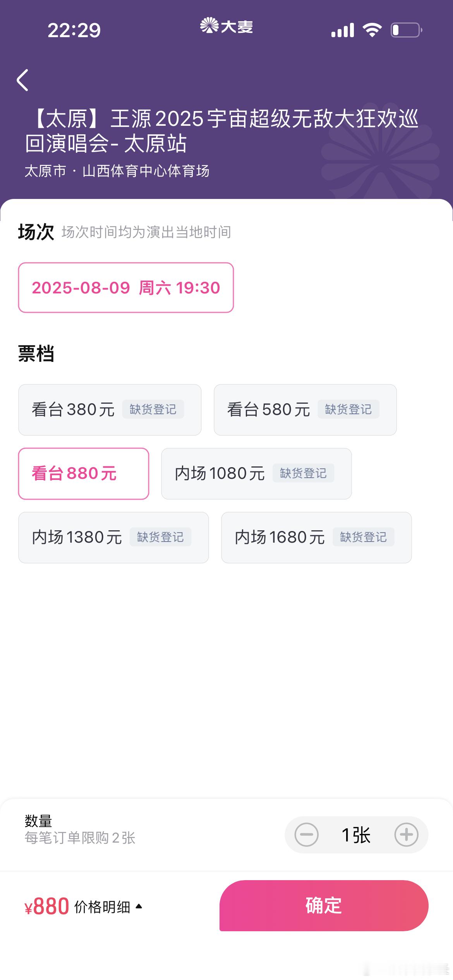Select the 看台880元 ticket tier

click(x=84, y=474)
